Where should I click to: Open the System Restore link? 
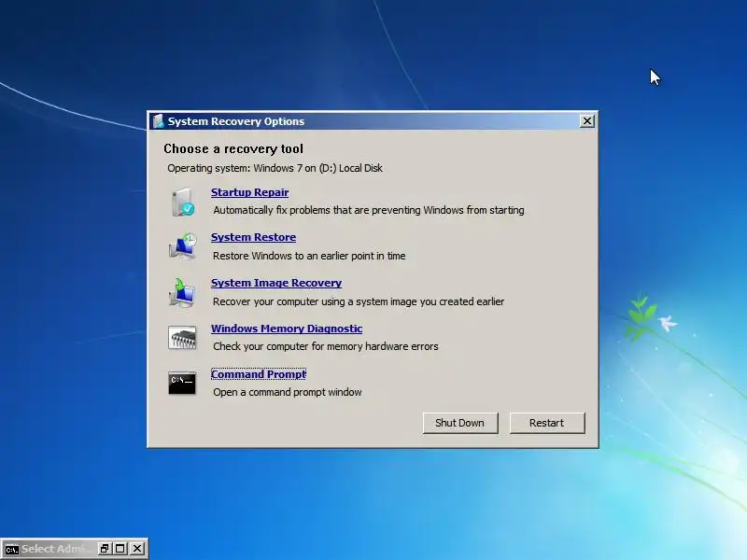pyautogui.click(x=253, y=237)
